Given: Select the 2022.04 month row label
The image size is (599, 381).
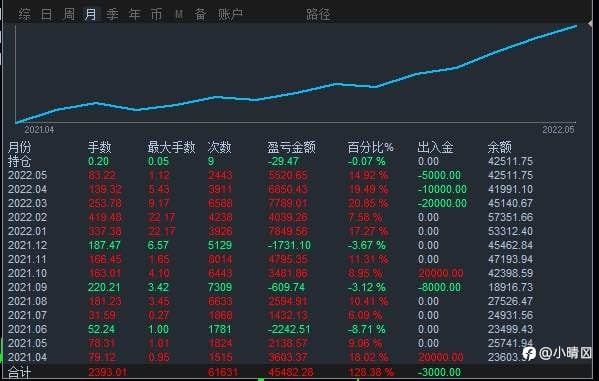Looking at the screenshot, I should tap(28, 190).
